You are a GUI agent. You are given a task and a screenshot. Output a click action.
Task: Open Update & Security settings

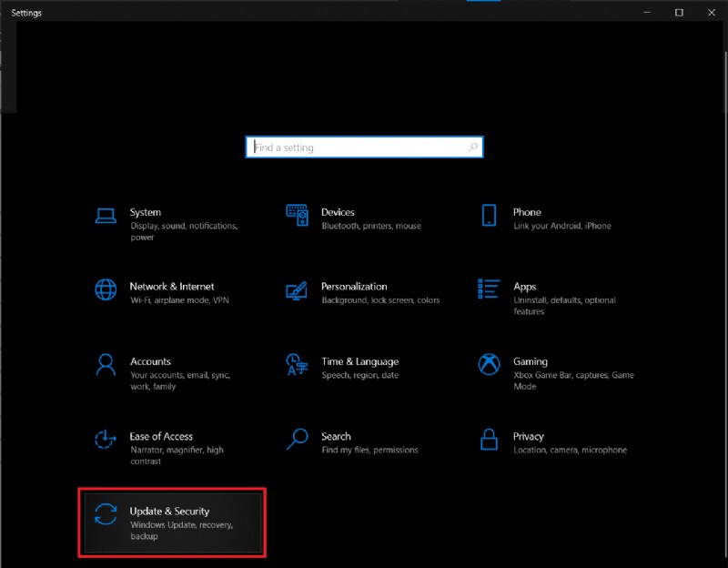coord(170,512)
